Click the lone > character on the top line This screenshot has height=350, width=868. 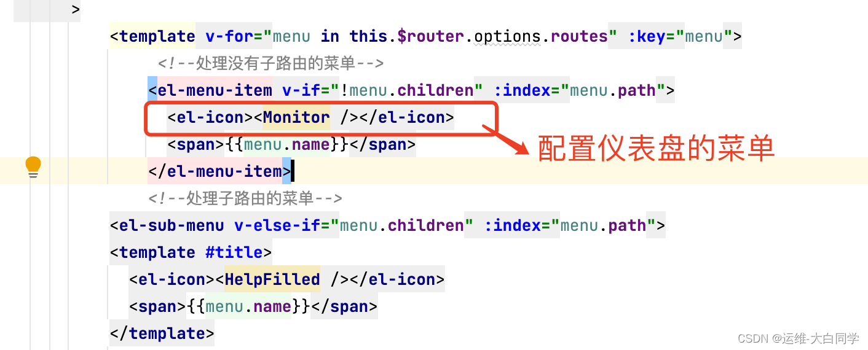76,9
